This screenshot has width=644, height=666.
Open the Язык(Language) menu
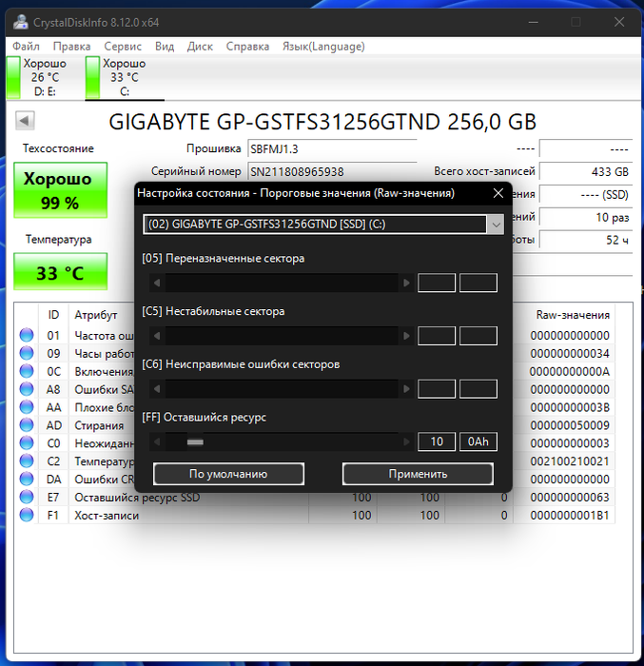(323, 47)
